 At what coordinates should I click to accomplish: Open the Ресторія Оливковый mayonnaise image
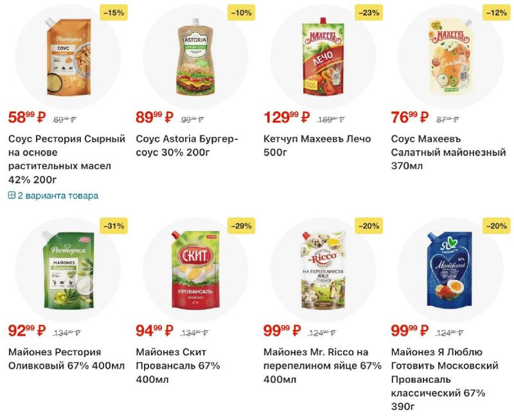(x=67, y=269)
